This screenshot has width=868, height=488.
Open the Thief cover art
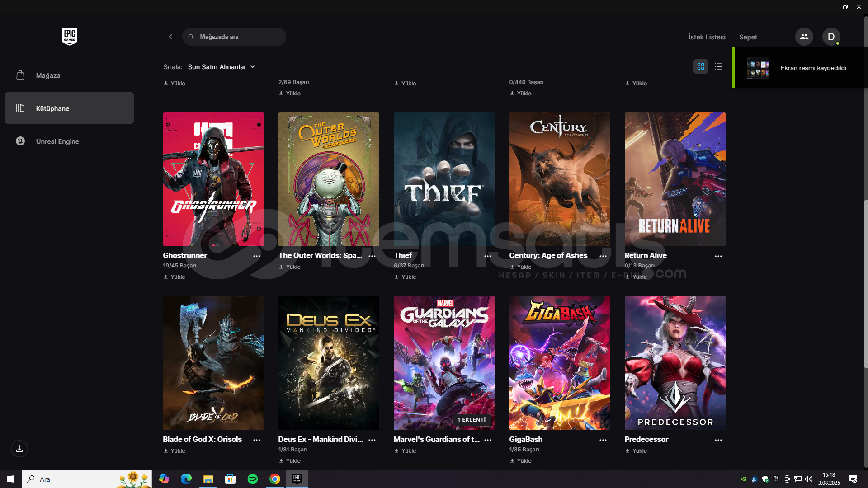point(444,179)
